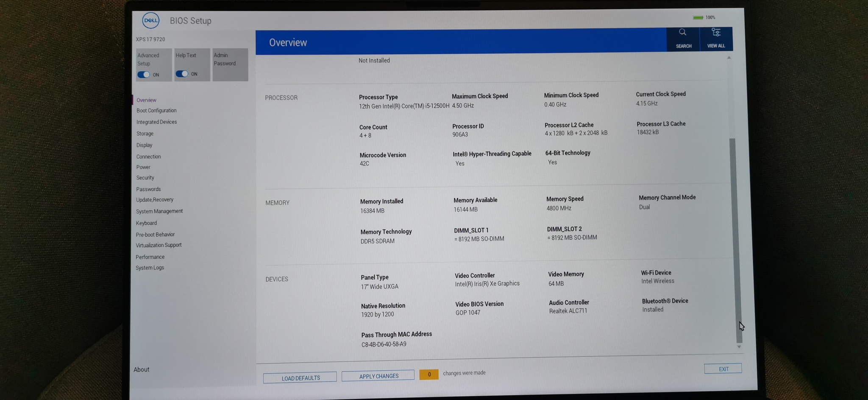Click the Video Memory 64 MB value
The height and width of the screenshot is (400, 868).
(556, 283)
